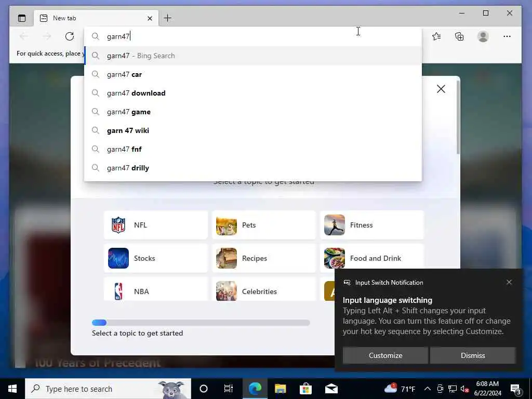532x399 pixels.
Task: Choose the Stocks topic card
Action: tap(156, 258)
